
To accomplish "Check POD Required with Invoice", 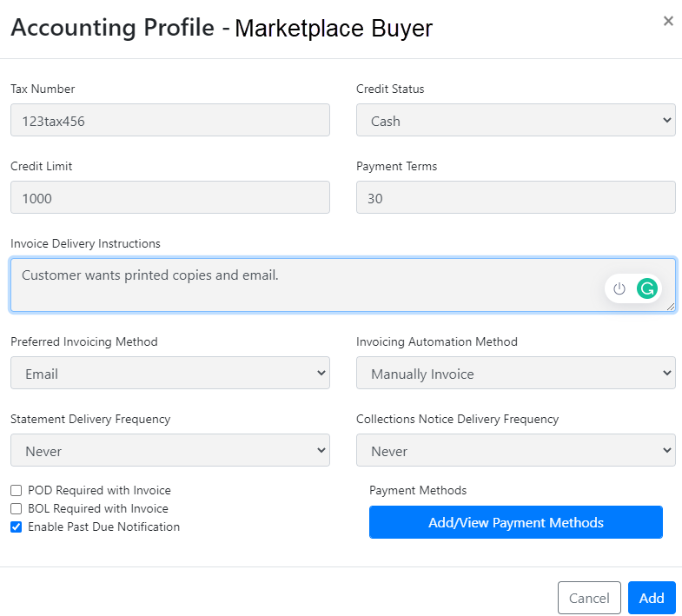I will pos(17,491).
